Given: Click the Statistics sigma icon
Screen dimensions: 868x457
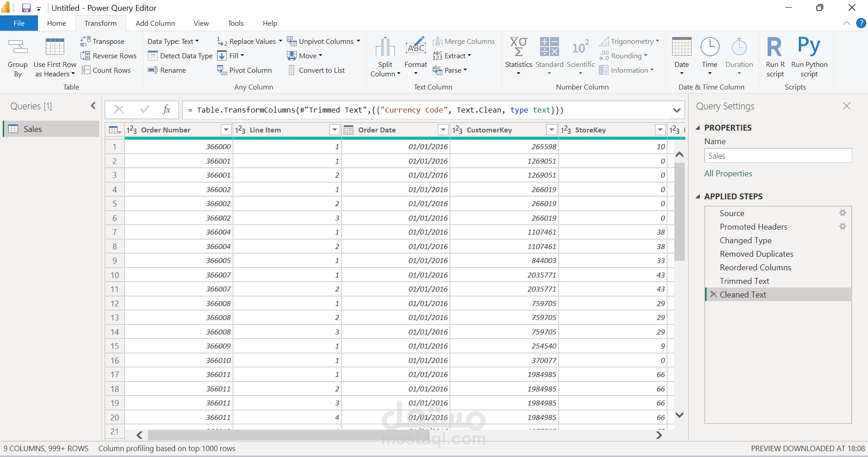Looking at the screenshot, I should [x=518, y=47].
